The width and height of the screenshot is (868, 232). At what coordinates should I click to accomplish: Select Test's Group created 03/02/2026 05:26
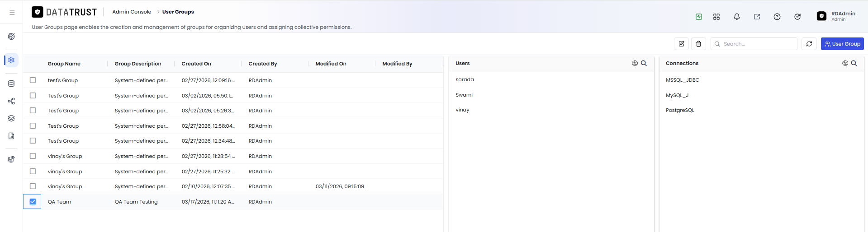coord(33,110)
